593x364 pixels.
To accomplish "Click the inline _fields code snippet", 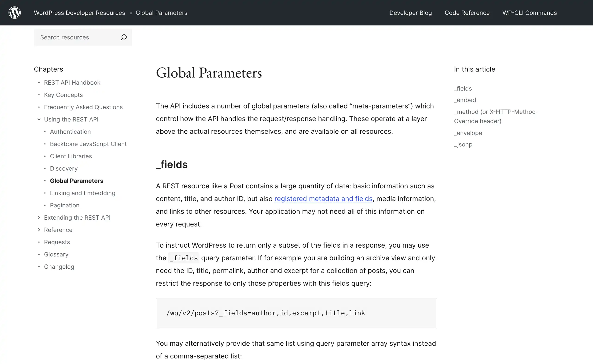I will (184, 258).
